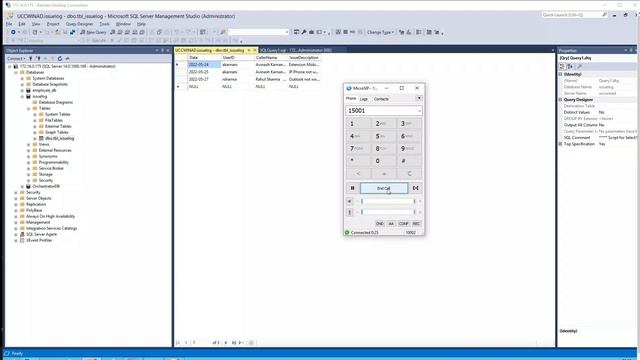Open the Edit menu

click(22, 24)
